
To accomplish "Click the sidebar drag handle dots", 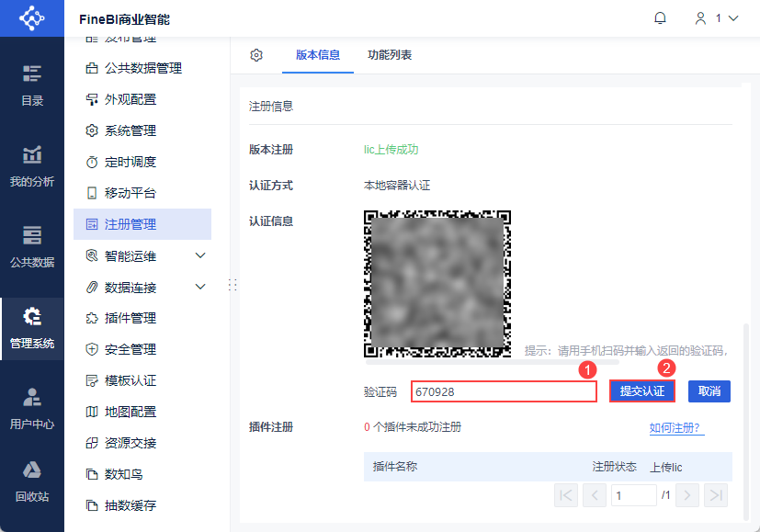I will click(x=233, y=285).
